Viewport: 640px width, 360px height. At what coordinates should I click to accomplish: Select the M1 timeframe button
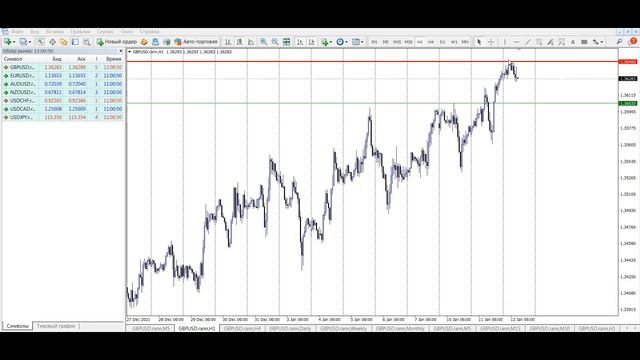point(374,42)
